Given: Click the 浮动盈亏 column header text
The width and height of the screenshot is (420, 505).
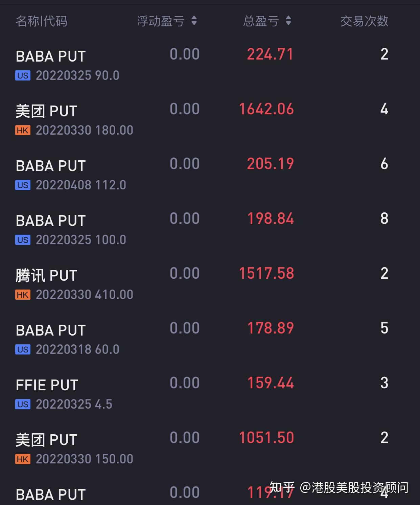Looking at the screenshot, I should [161, 21].
